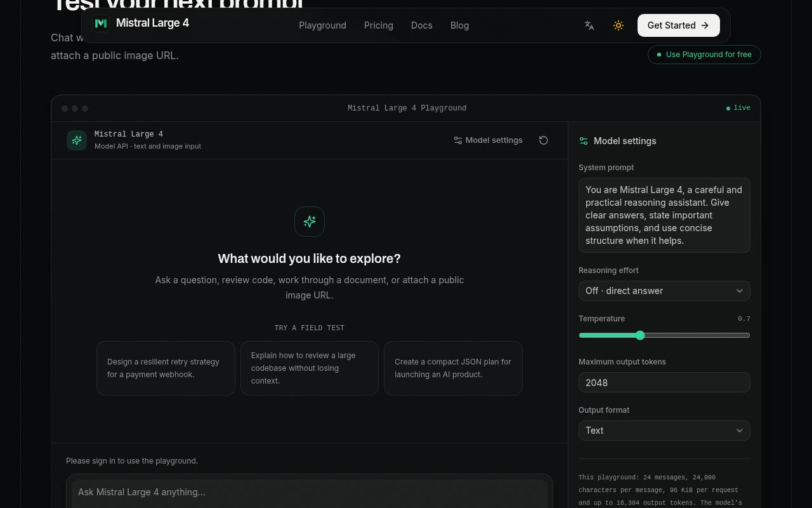Toggle the Model settings button in chat header
The image size is (812, 508).
click(x=488, y=140)
